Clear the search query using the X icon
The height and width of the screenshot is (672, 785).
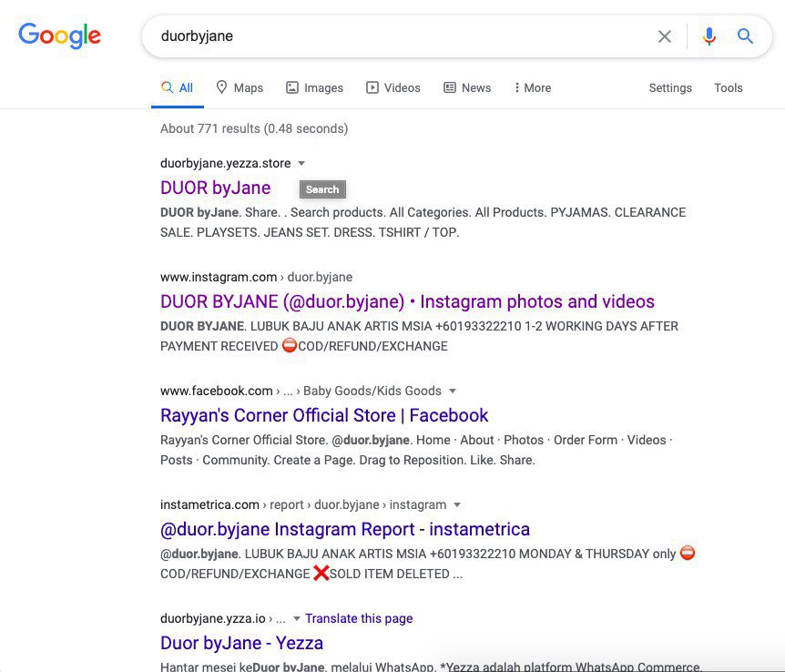tap(665, 36)
